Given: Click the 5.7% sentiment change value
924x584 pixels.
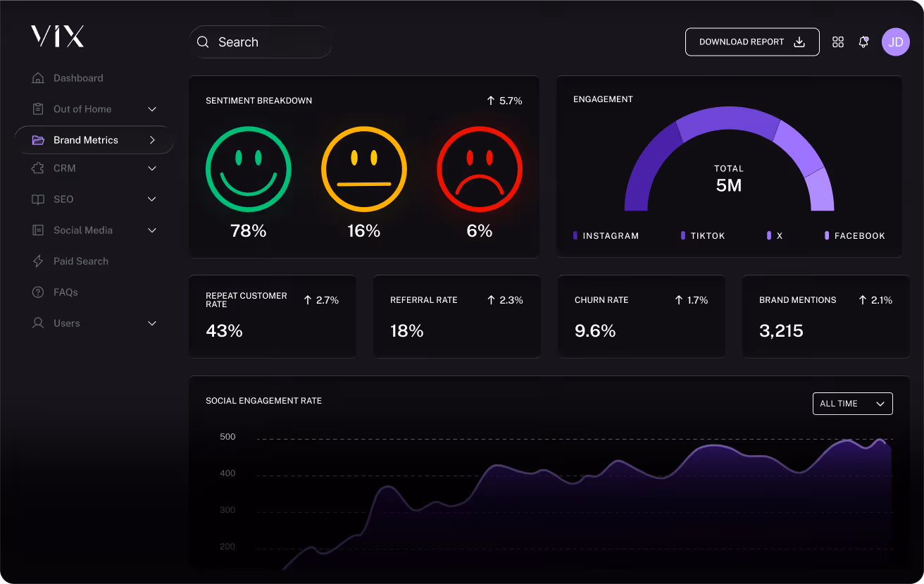Looking at the screenshot, I should [x=511, y=101].
